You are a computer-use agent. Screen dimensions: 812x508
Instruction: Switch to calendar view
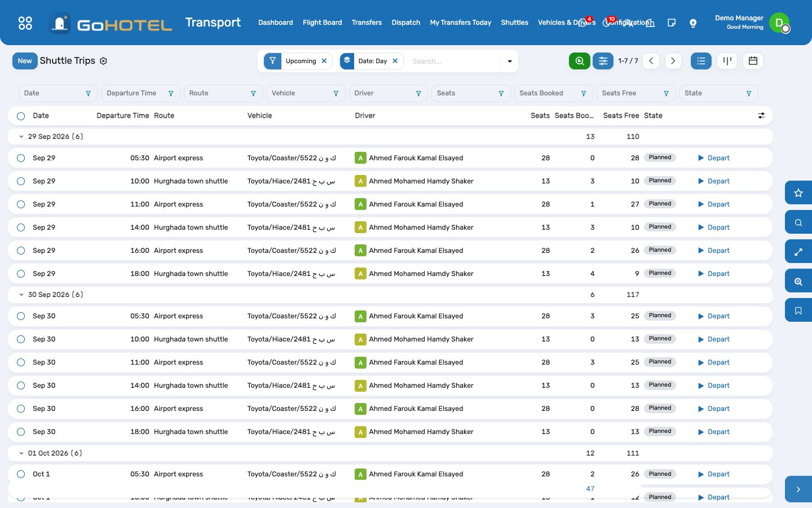[753, 61]
